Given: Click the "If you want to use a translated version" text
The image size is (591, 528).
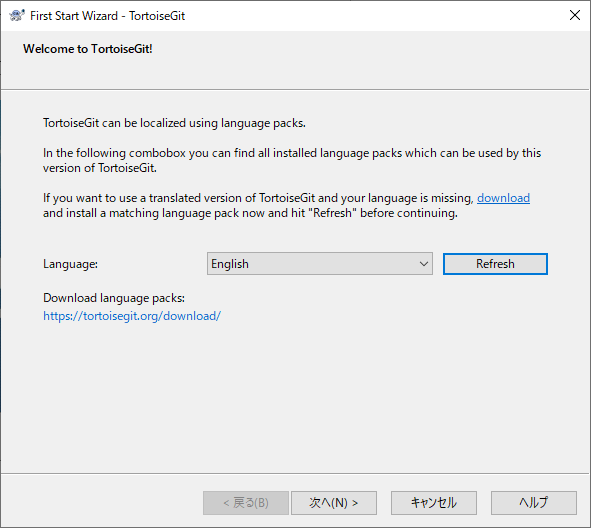Looking at the screenshot, I should [x=258, y=198].
